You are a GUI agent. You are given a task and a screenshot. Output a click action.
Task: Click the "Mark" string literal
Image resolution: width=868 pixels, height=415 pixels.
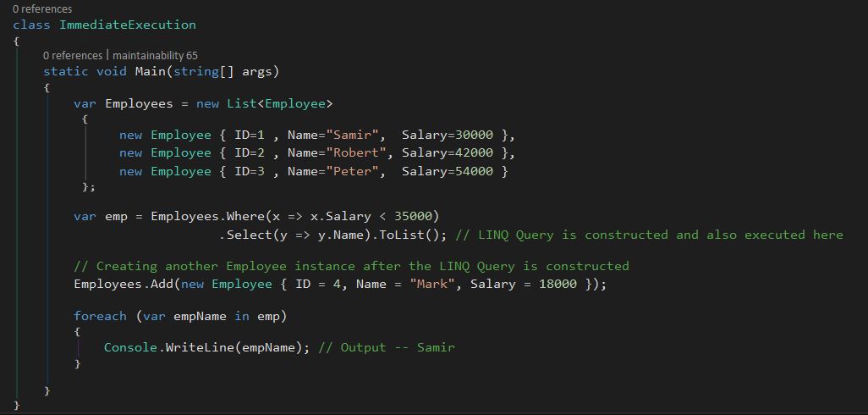(431, 284)
